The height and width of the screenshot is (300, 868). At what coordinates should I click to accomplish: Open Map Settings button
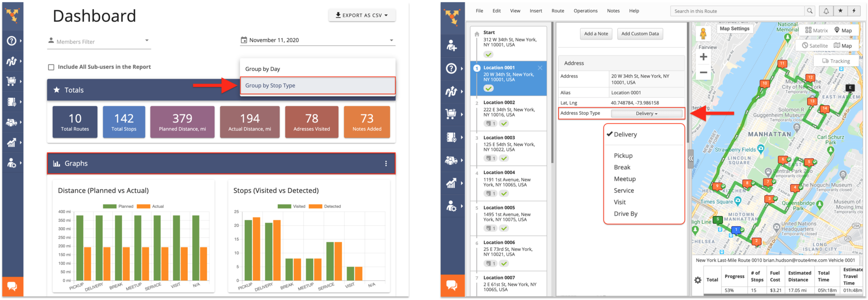(734, 29)
